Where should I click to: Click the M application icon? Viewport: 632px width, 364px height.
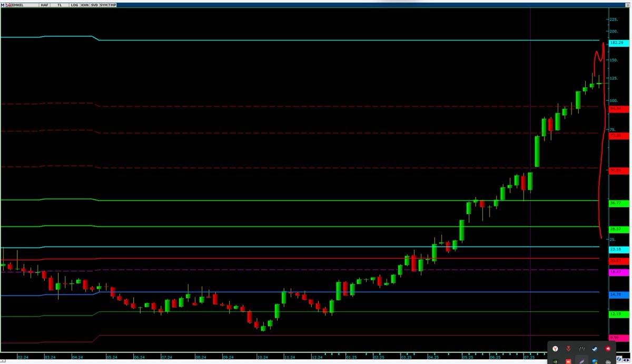[x=3, y=5]
